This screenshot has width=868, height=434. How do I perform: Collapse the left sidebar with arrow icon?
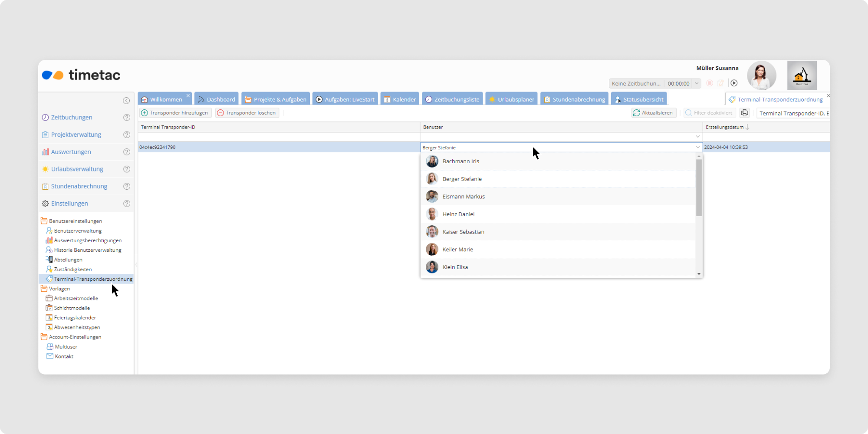point(126,101)
